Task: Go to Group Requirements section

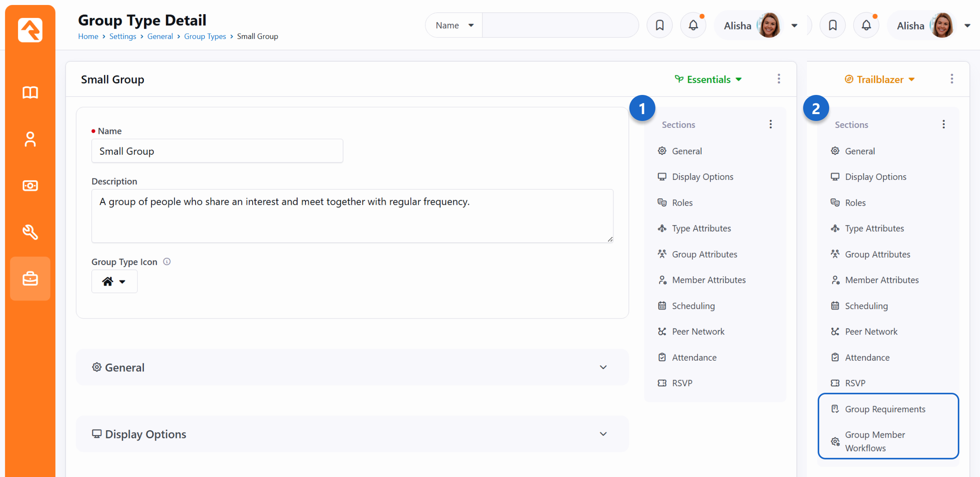Action: tap(885, 409)
